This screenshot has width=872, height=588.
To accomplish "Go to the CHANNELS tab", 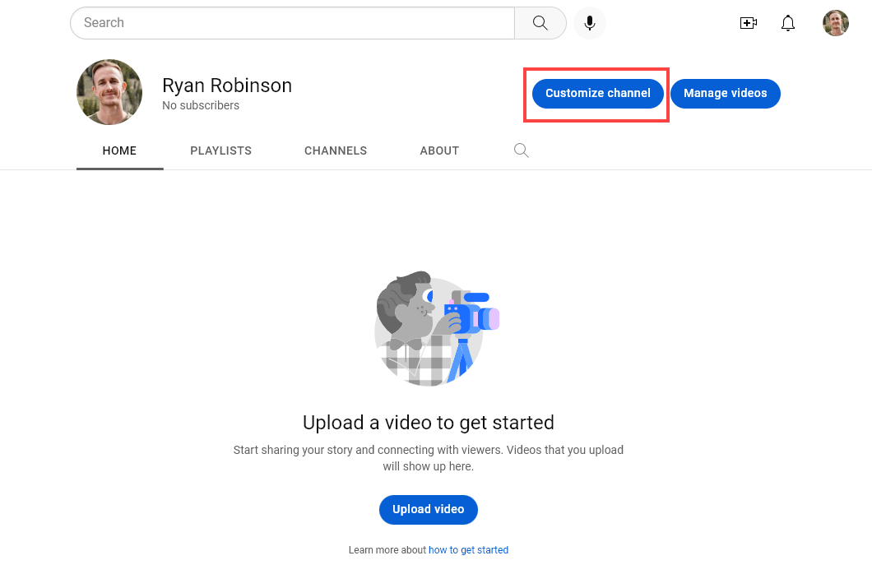I will pos(336,150).
